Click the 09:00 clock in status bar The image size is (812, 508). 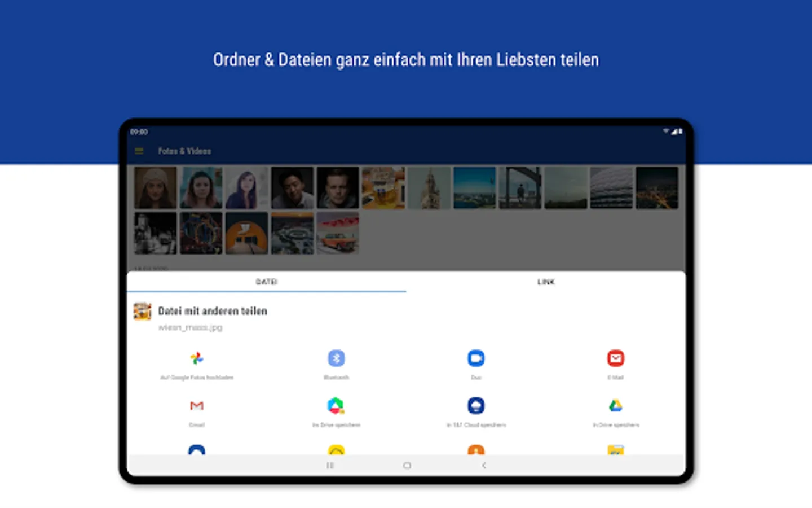pyautogui.click(x=139, y=132)
